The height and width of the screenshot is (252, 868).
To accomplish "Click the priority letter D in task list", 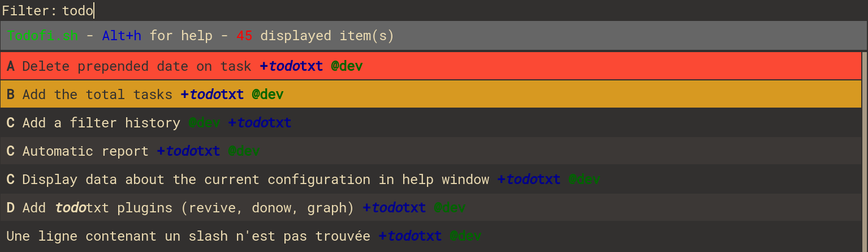I will pos(11,208).
